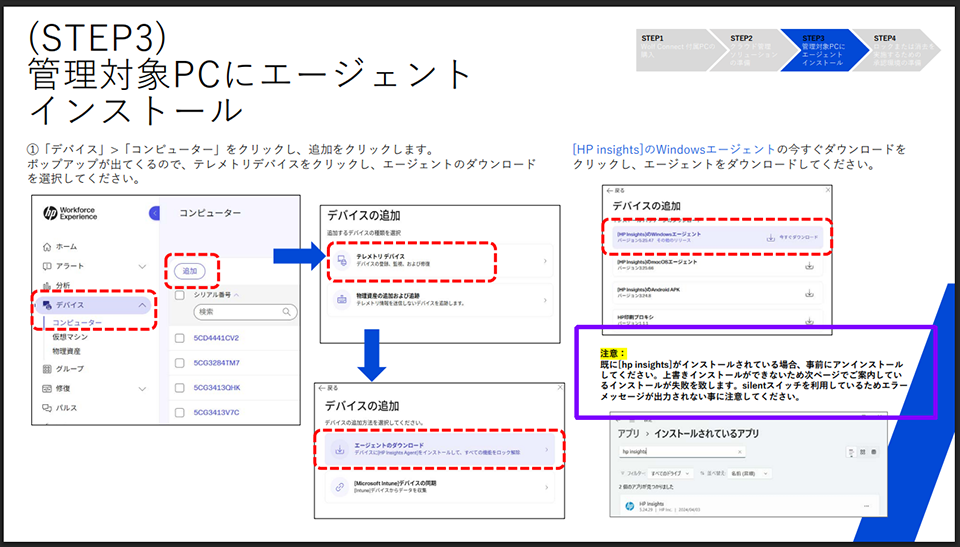Click 今すぐダウンロード for Windows agent

tap(798, 238)
